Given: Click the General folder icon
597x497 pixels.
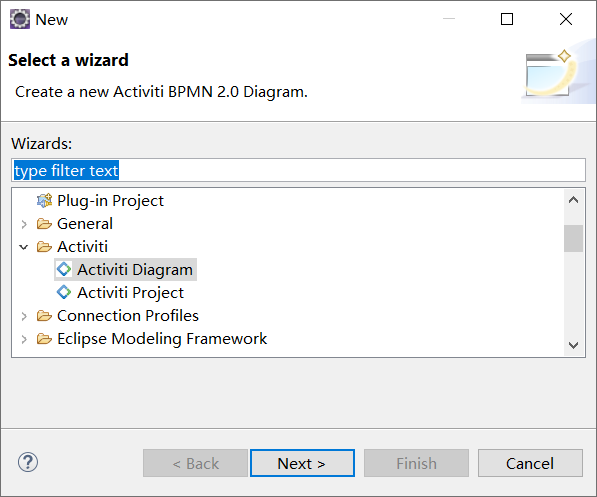Looking at the screenshot, I should point(44,224).
